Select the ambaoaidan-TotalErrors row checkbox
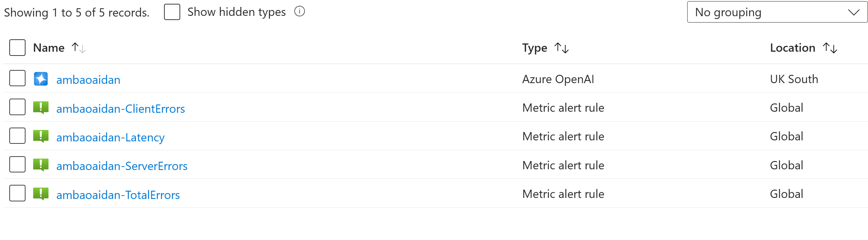This screenshot has height=240, width=868. [17, 193]
